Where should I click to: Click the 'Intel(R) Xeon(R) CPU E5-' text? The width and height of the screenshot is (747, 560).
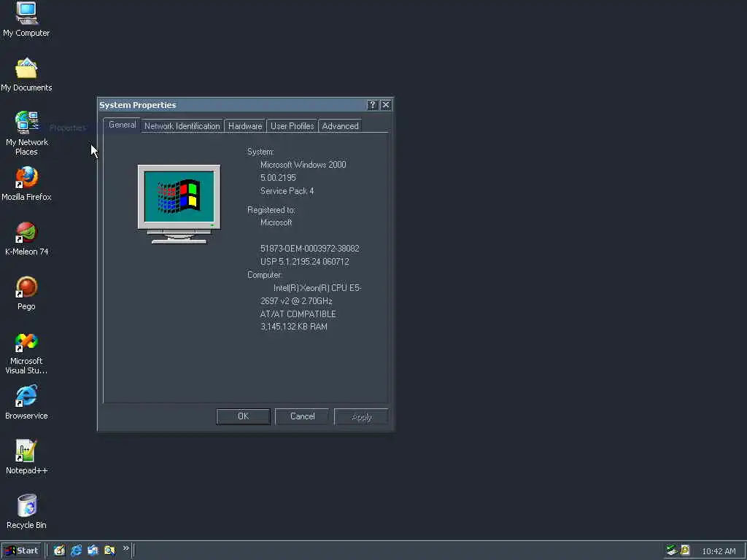(317, 288)
